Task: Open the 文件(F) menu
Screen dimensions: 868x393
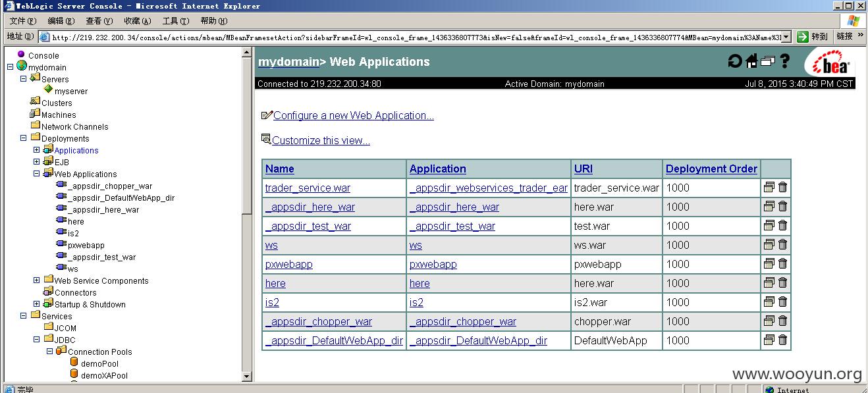Action: [x=23, y=21]
